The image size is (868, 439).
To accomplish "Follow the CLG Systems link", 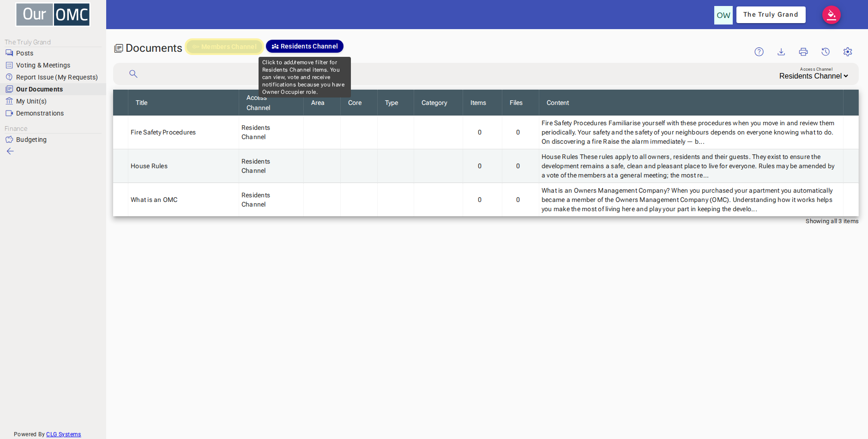I will (x=63, y=434).
